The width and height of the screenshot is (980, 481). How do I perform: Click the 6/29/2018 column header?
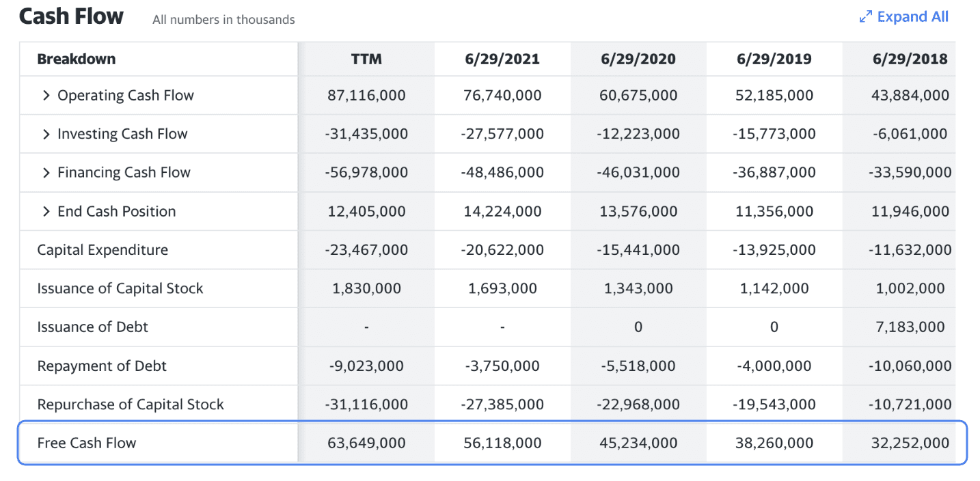pos(910,59)
